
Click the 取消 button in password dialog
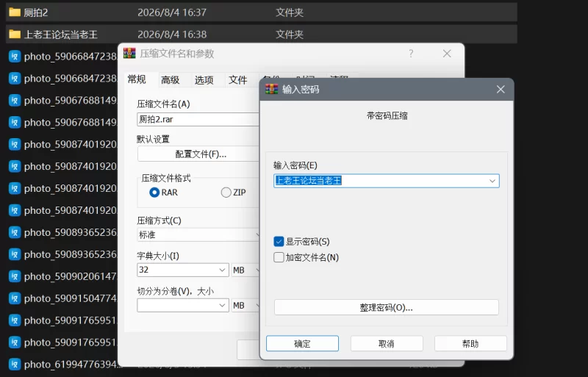[x=387, y=344]
